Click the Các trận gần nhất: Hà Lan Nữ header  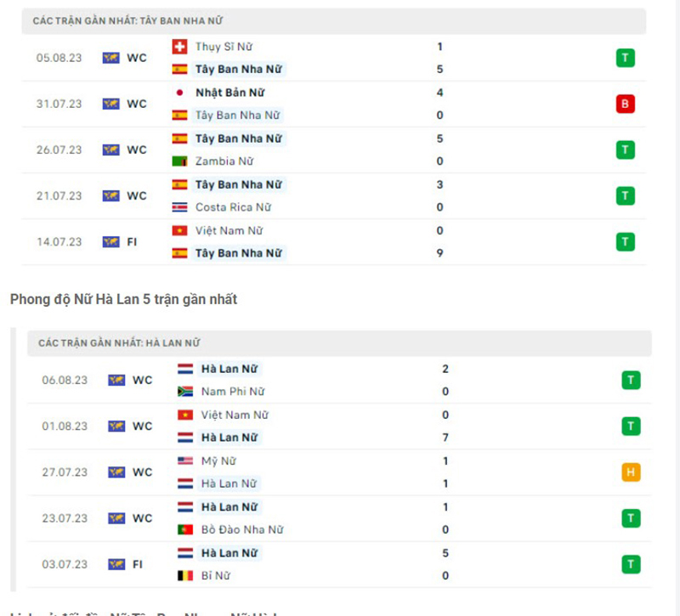tap(119, 343)
